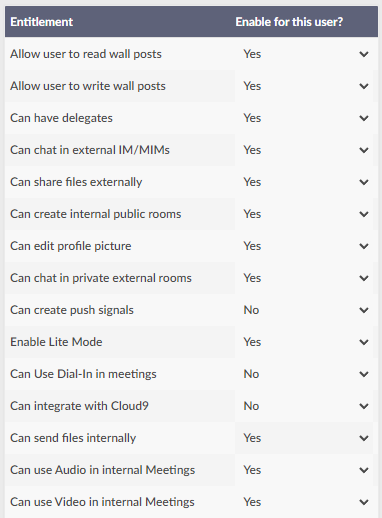The image size is (382, 518).
Task: Open the Can send files internally dropdown
Action: tap(304, 438)
